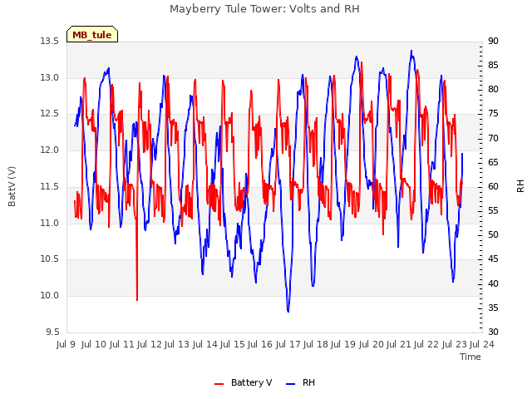The width and height of the screenshot is (532, 399).
Task: Click the 40 right axis tick label
Action: (493, 283)
